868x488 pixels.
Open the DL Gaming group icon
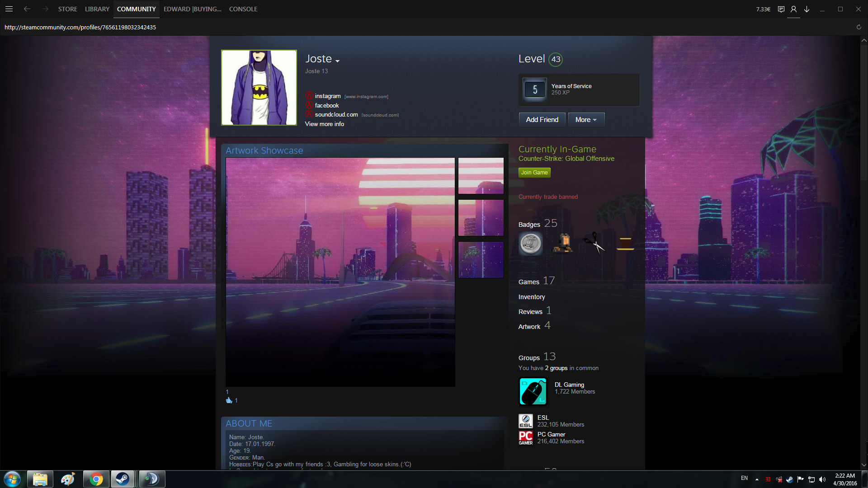(x=533, y=392)
